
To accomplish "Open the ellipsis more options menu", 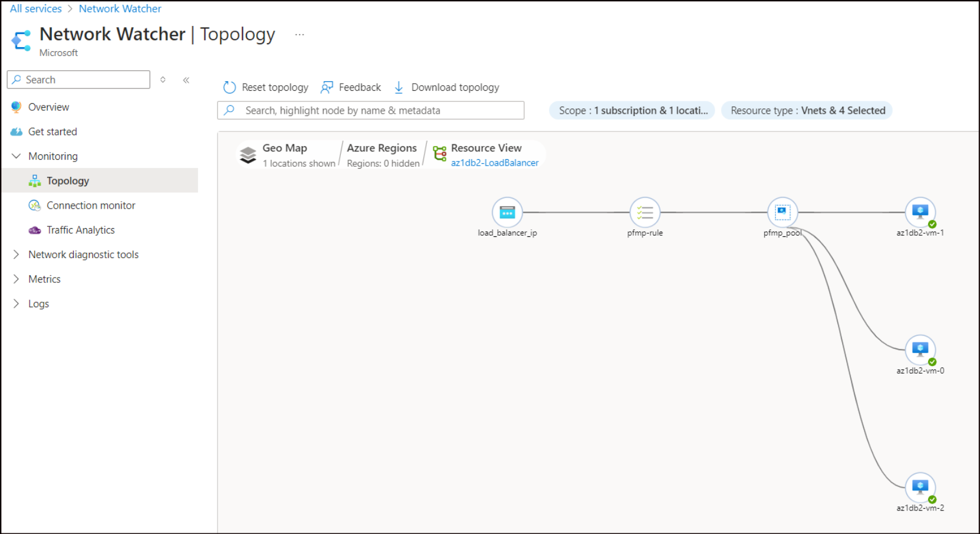I will [x=300, y=35].
